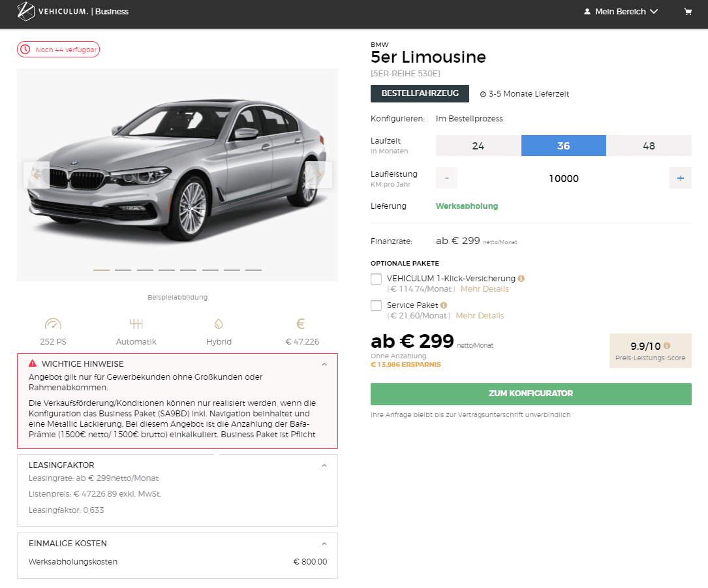Open the shopping cart icon
The height and width of the screenshot is (588, 708).
pos(688,12)
